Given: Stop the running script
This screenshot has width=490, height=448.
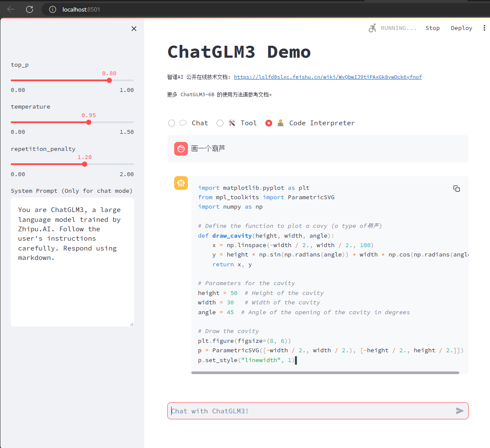Looking at the screenshot, I should coord(433,28).
